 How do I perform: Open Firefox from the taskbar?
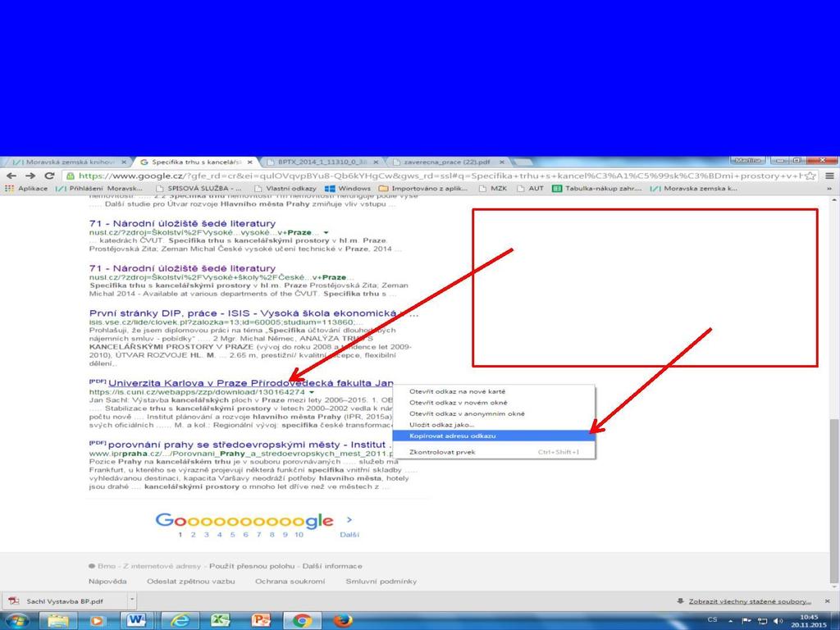(x=343, y=620)
